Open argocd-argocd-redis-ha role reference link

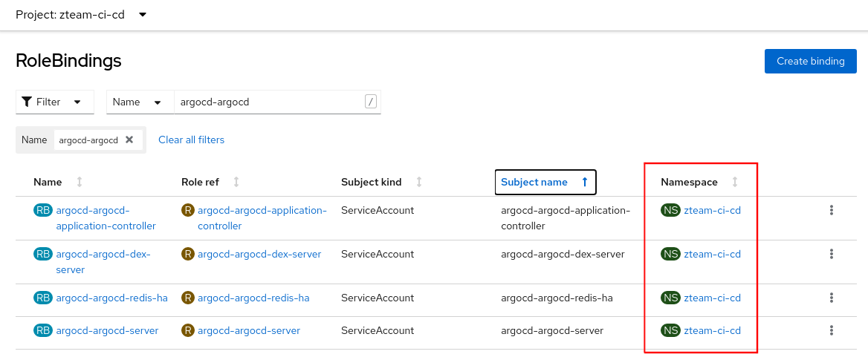point(253,298)
